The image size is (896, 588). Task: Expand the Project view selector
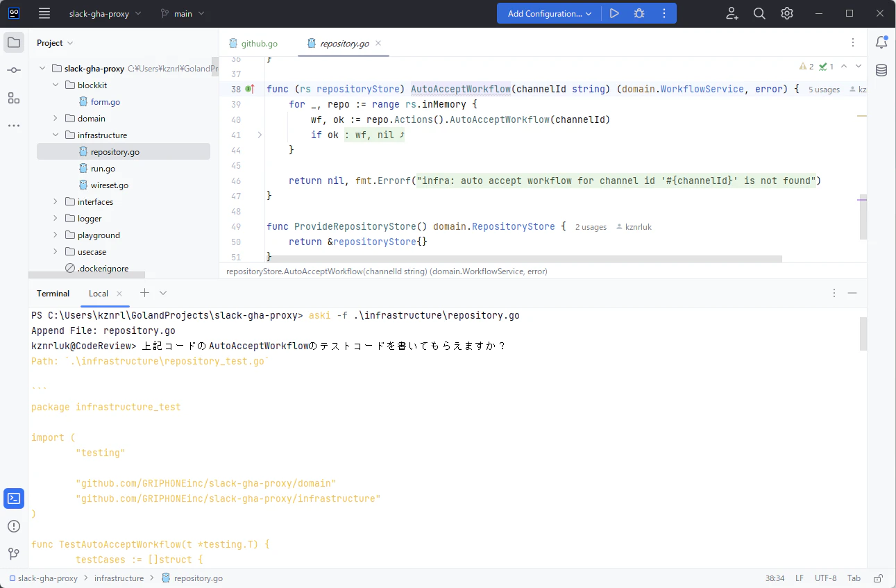[x=55, y=42]
